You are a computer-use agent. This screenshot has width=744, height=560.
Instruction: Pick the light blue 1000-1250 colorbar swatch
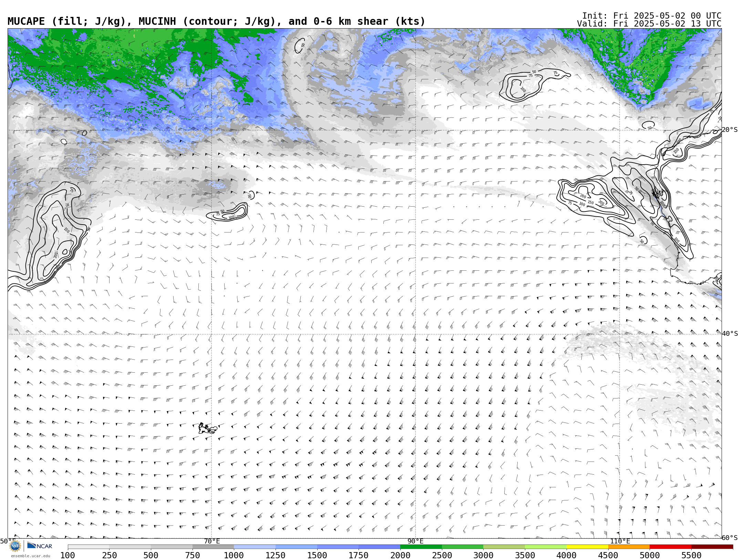pyautogui.click(x=255, y=547)
